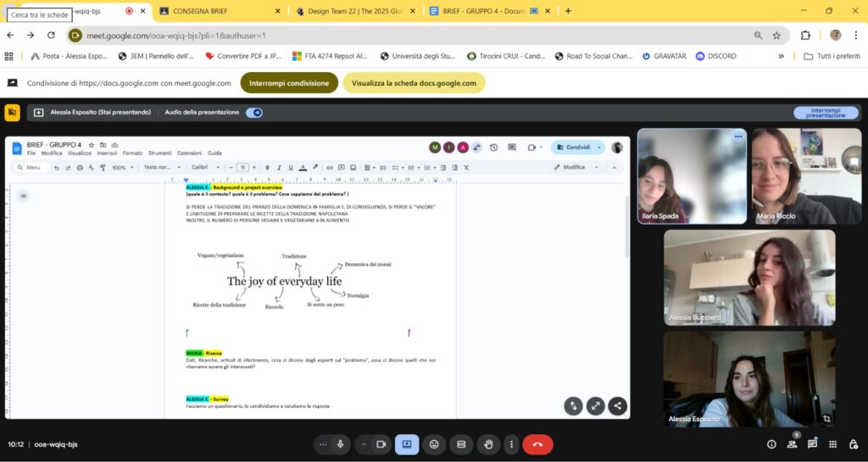The height and width of the screenshot is (462, 868).
Task: Open the meeting chat panel
Action: click(812, 444)
